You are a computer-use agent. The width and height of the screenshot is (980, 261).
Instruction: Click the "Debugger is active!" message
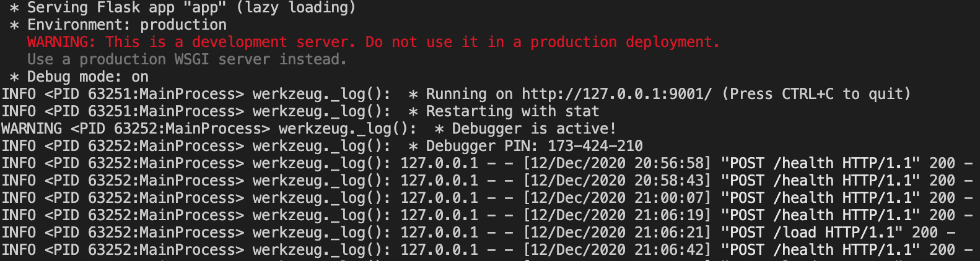(533, 129)
